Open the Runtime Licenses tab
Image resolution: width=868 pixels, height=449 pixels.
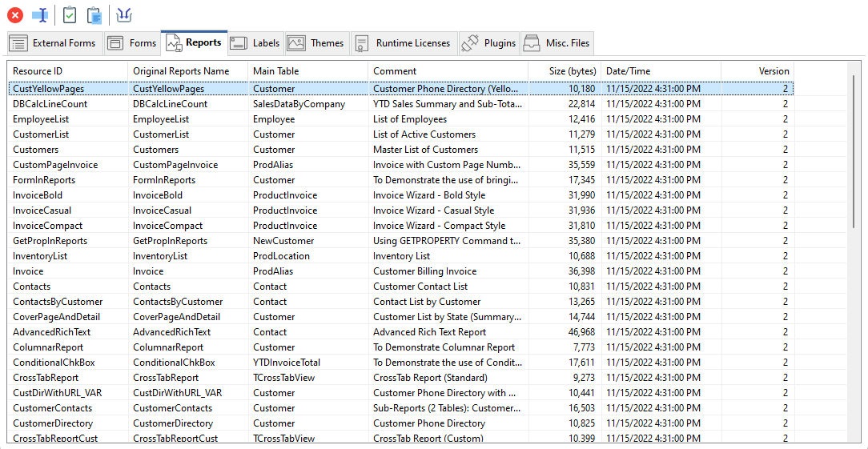[404, 43]
